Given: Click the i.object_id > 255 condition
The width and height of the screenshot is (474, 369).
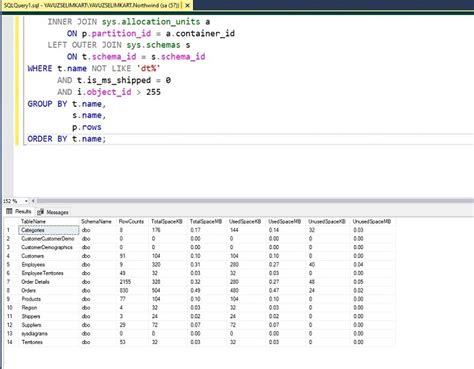Looking at the screenshot, I should point(119,92).
